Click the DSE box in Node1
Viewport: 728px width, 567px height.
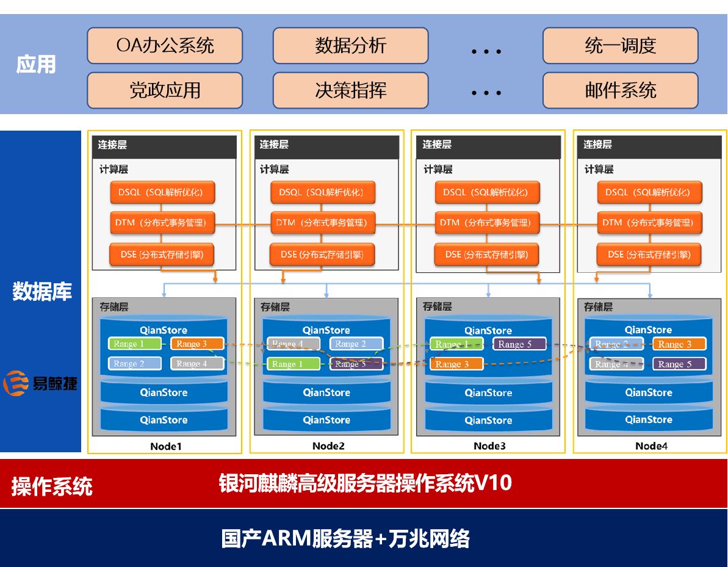pyautogui.click(x=162, y=255)
